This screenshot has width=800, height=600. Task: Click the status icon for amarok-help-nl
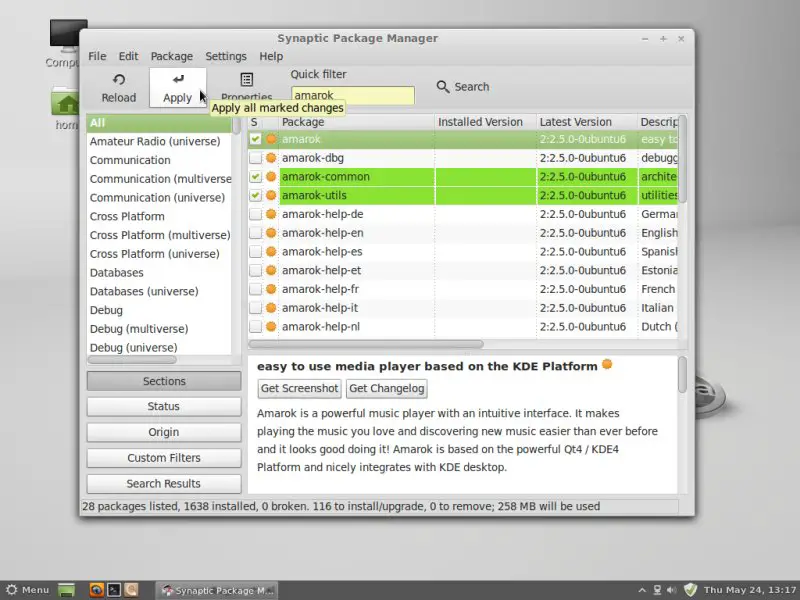(x=271, y=327)
